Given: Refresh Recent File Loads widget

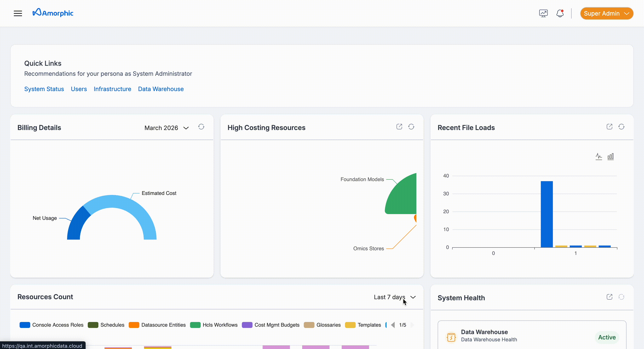Looking at the screenshot, I should 621,127.
